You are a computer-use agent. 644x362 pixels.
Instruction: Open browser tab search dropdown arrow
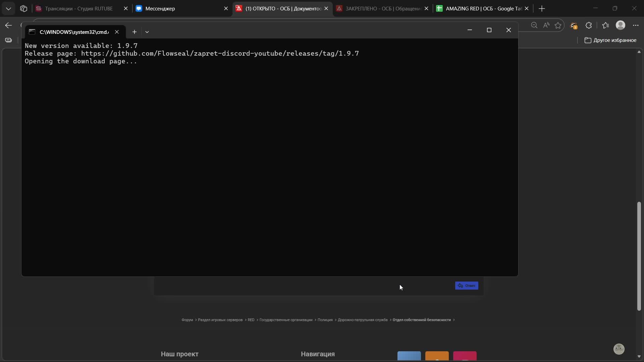(8, 8)
